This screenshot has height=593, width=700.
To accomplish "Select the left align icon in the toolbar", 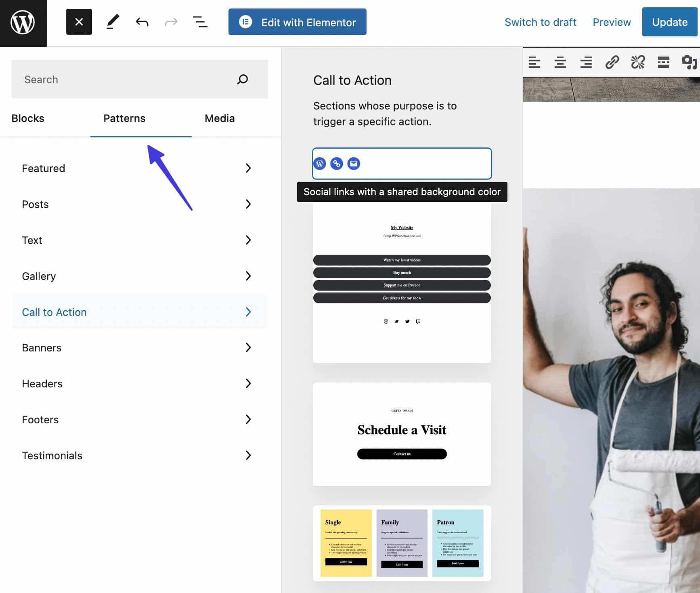I will pyautogui.click(x=535, y=63).
